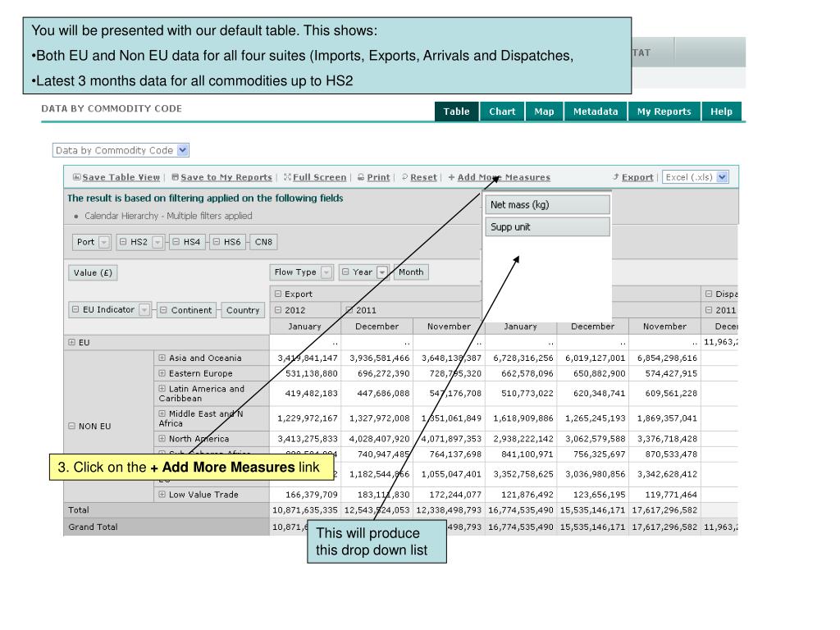This screenshot has width=840, height=630.
Task: Click the Export arrow icon
Action: pos(616,177)
